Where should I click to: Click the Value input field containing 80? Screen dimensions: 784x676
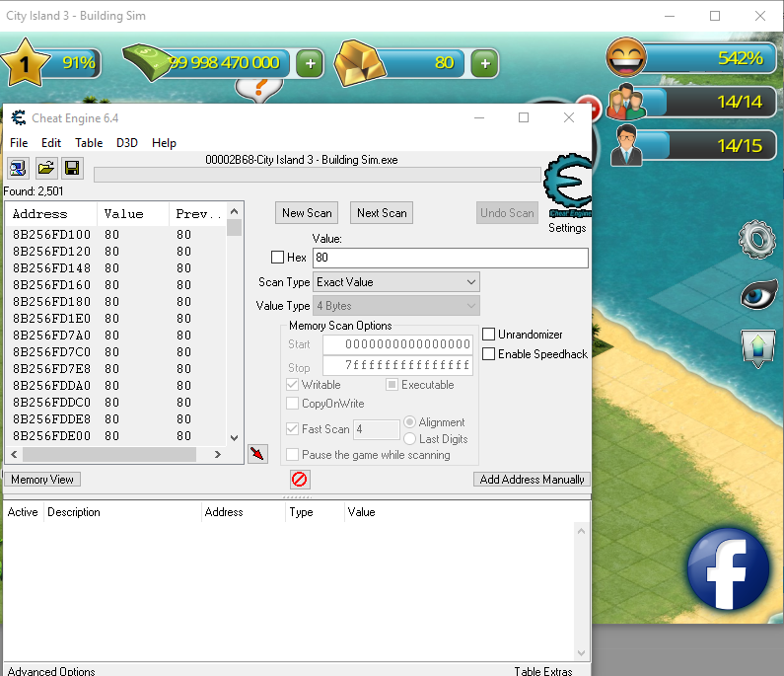pyautogui.click(x=450, y=258)
